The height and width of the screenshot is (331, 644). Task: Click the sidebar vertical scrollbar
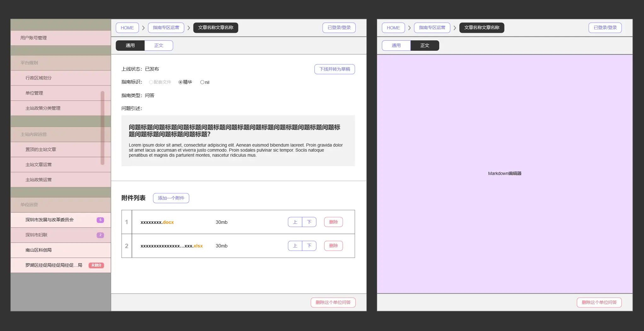(102, 128)
